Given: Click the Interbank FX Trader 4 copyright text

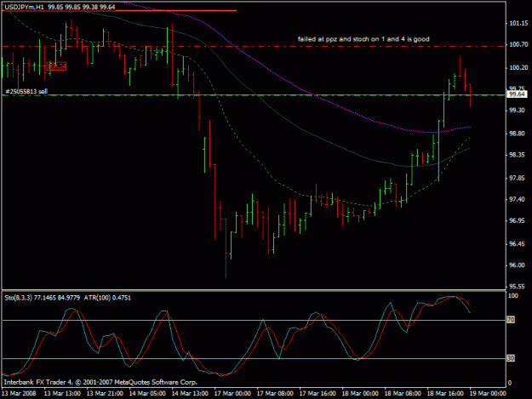Looking at the screenshot, I should pos(100,382).
